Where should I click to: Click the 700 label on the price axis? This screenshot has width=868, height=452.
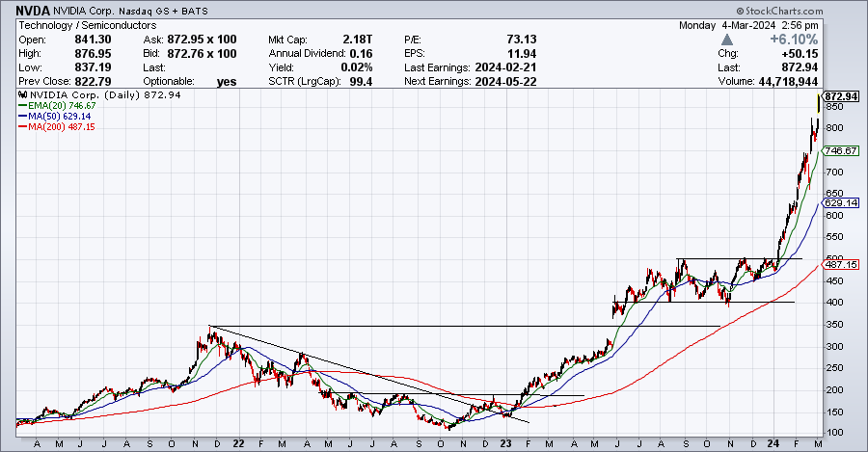tap(835, 173)
